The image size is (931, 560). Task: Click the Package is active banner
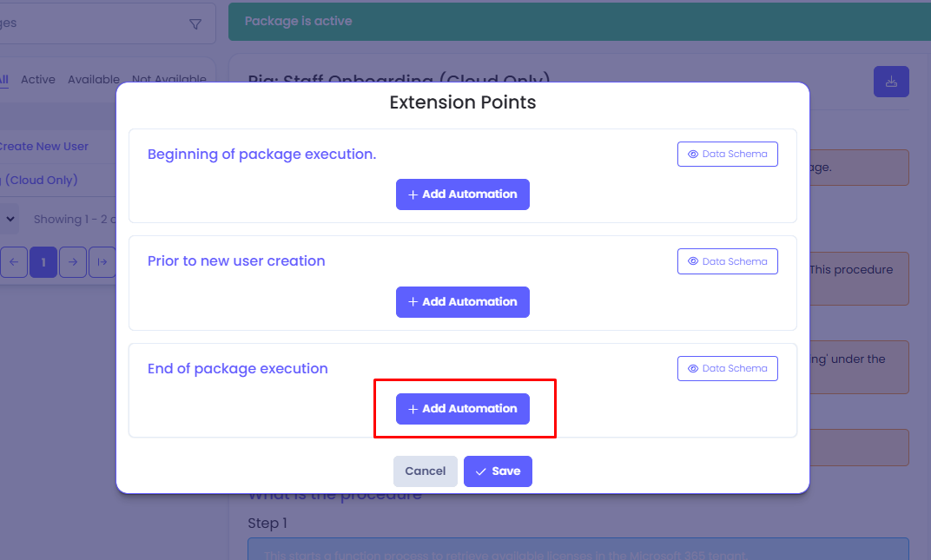pos(579,22)
